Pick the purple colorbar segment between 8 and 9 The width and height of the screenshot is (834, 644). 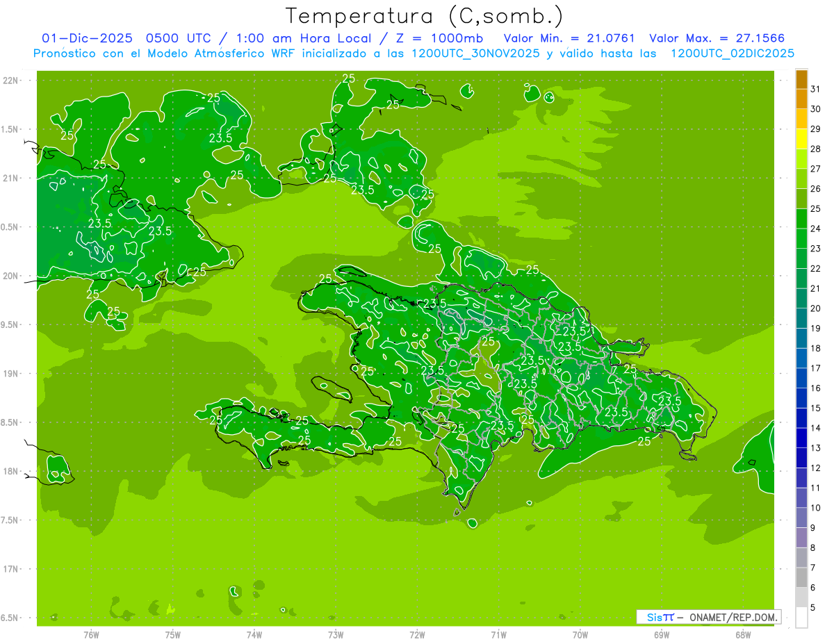click(x=801, y=538)
